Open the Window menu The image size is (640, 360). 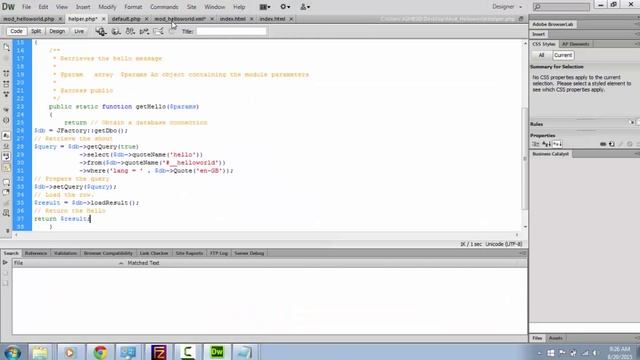[x=215, y=7]
